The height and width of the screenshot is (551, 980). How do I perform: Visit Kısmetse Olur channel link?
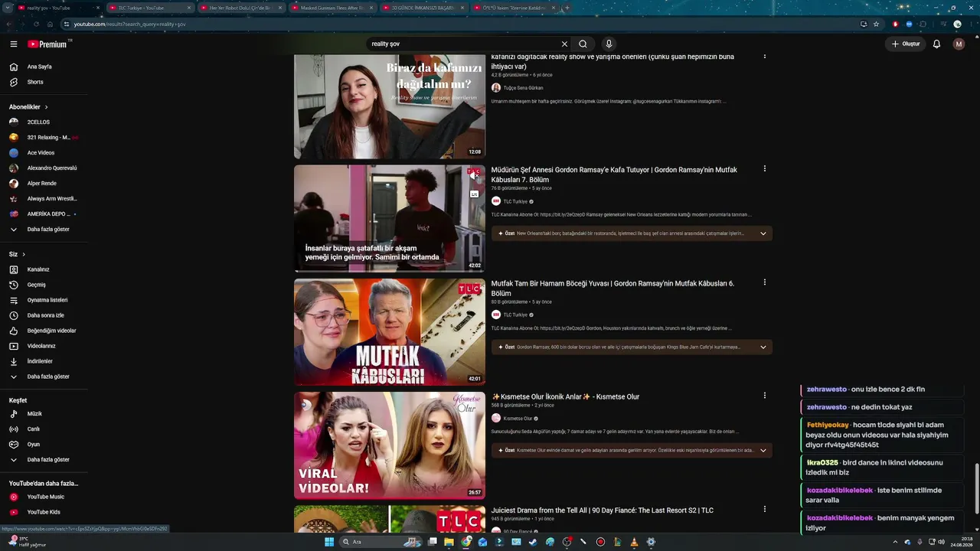point(518,419)
